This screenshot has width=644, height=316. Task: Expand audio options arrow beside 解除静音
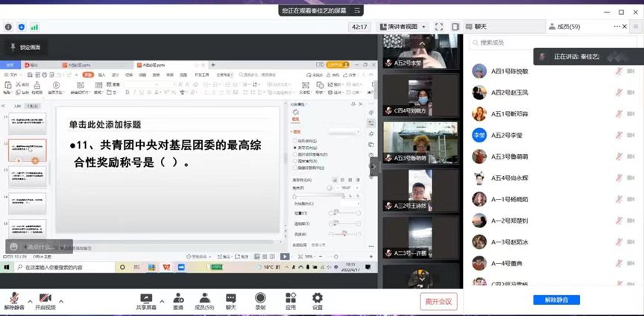coord(28,301)
